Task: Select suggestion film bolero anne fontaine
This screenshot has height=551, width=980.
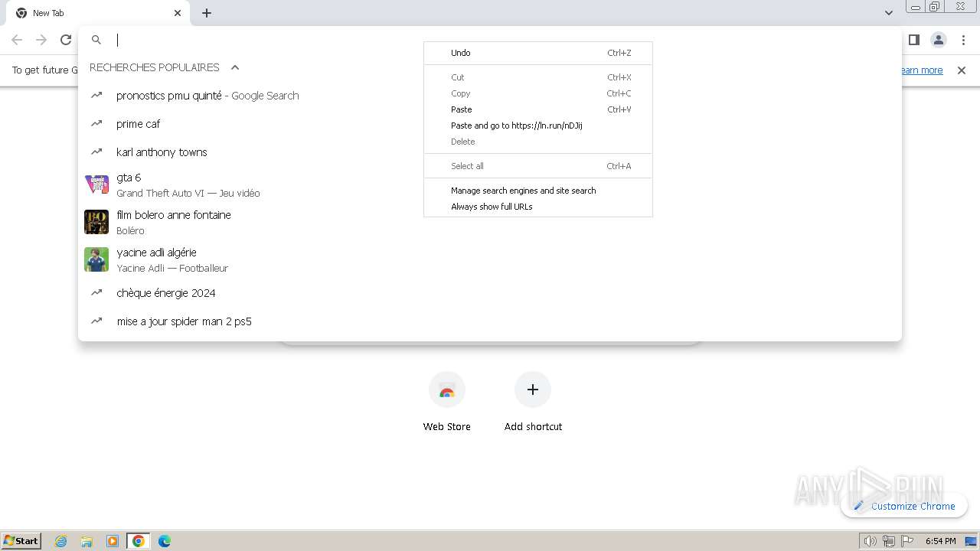Action: pos(490,222)
